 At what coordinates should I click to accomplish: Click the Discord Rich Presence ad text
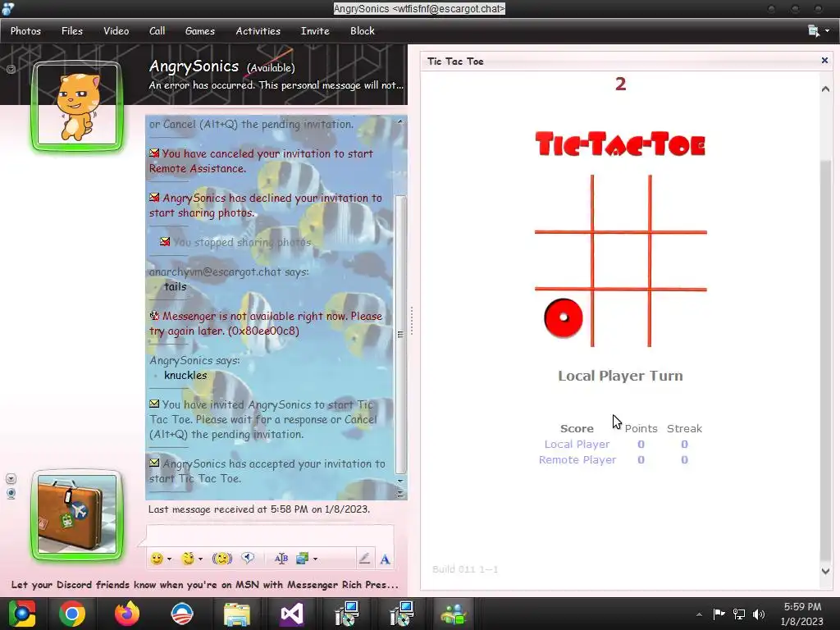click(204, 584)
